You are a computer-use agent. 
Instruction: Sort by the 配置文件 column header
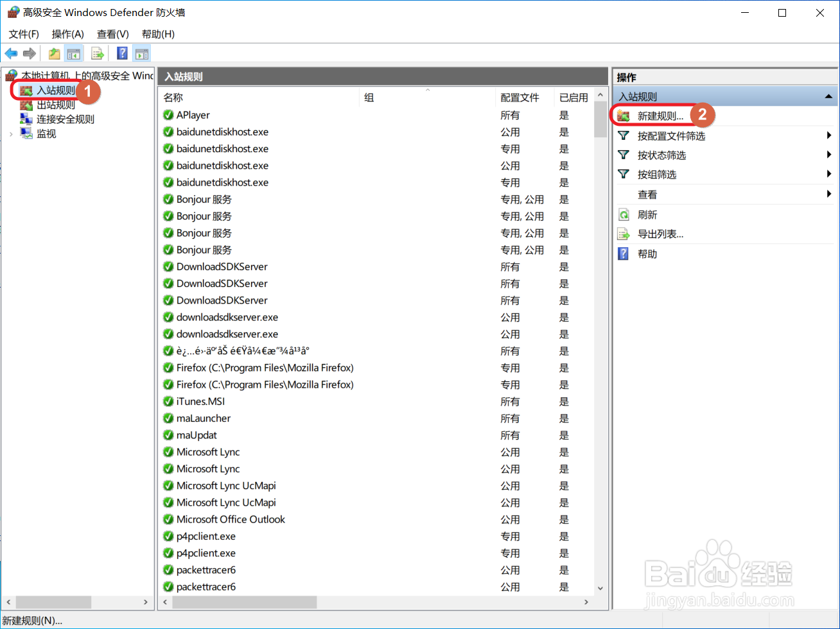pos(525,98)
